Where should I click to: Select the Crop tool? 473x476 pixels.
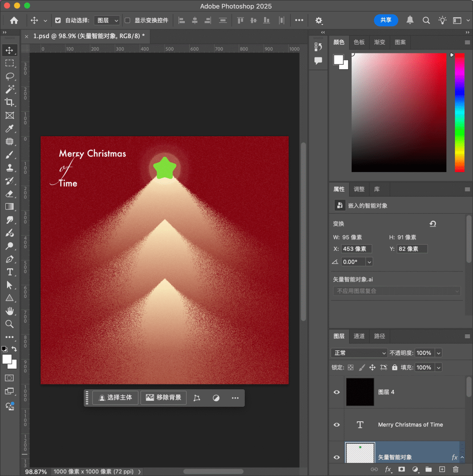pos(10,102)
